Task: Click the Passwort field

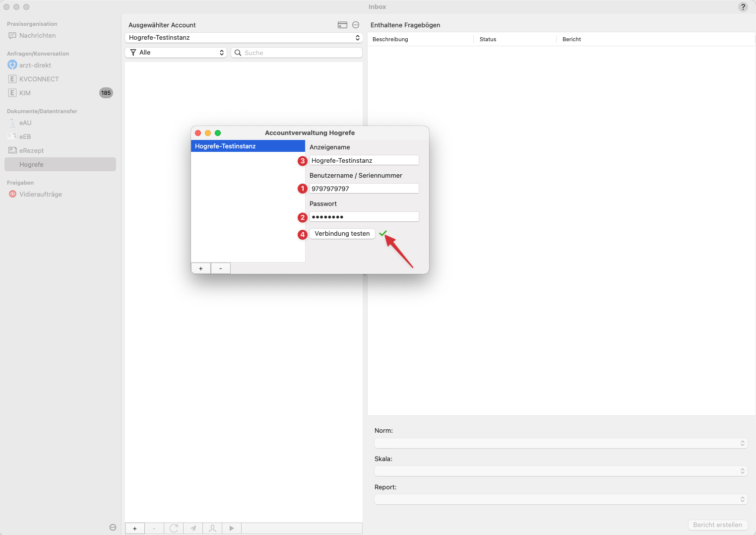Action: [364, 217]
